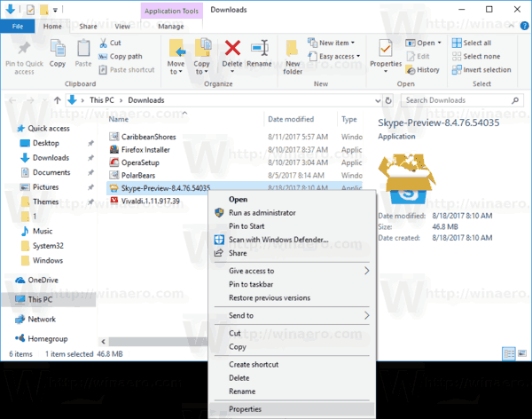Viewport: 532px width, 419px height.
Task: Click the red Delete X icon
Action: pyautogui.click(x=232, y=48)
